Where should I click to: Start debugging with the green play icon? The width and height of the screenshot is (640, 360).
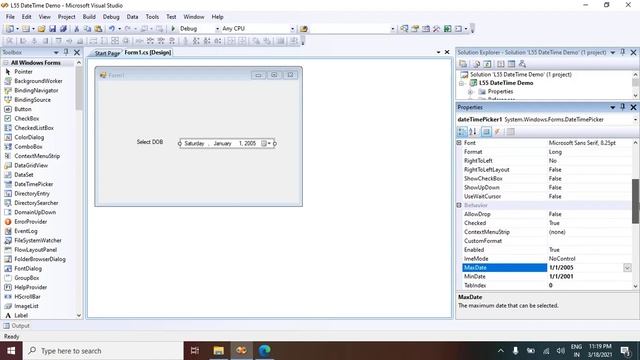coord(173,29)
